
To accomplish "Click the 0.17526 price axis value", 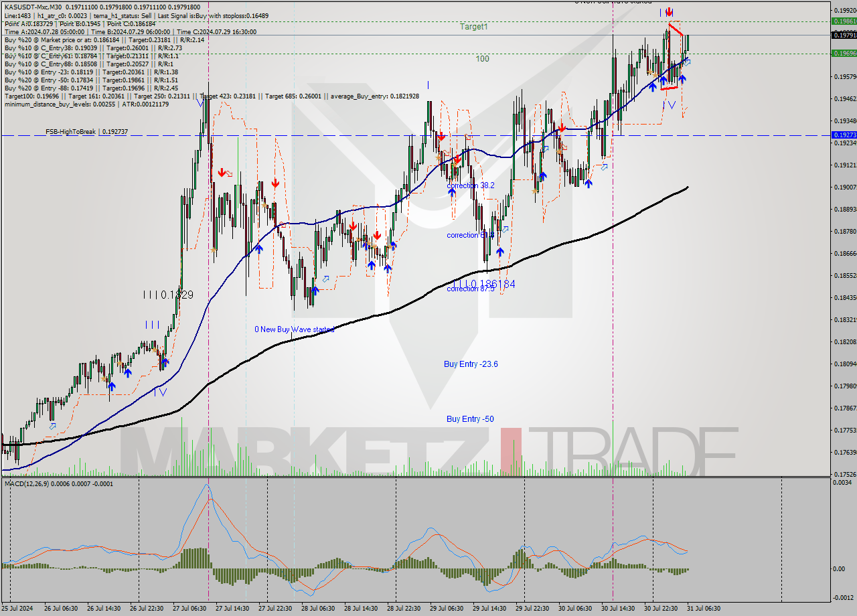I will point(845,474).
